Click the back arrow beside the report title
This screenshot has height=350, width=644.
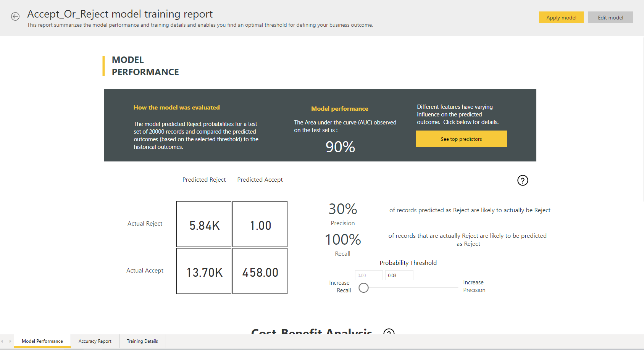coord(15,16)
